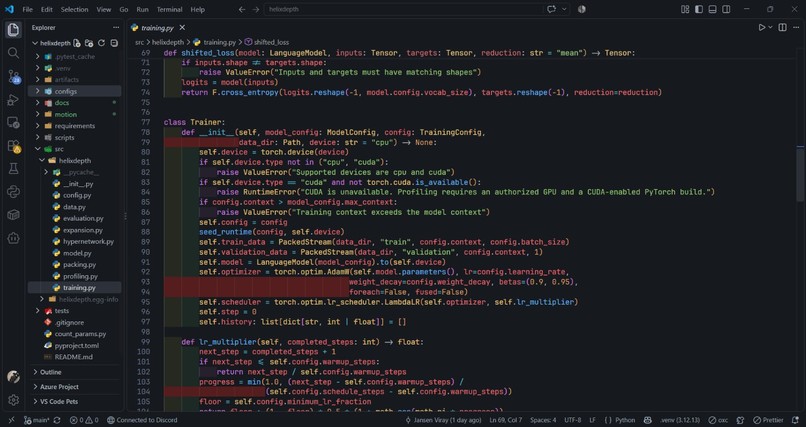Viewport: 806px width, 427px height.
Task: Open the Python view in activity bar
Action: click(13, 192)
